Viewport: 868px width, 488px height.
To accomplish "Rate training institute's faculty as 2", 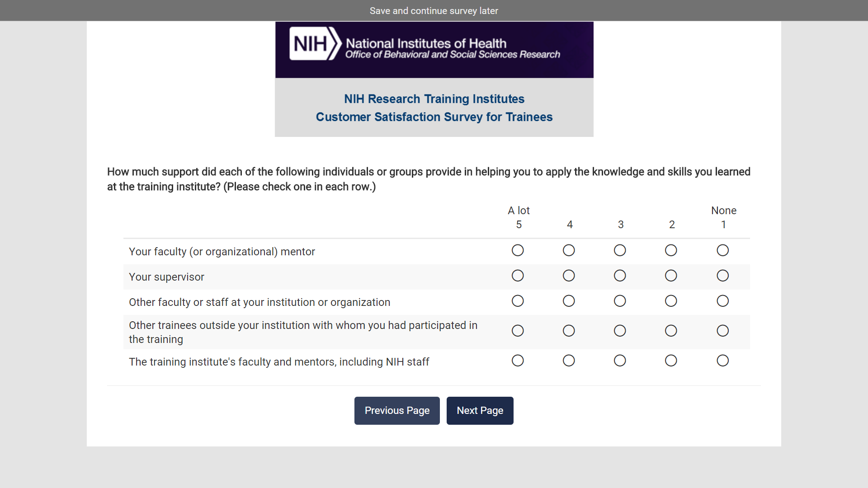I will tap(671, 361).
